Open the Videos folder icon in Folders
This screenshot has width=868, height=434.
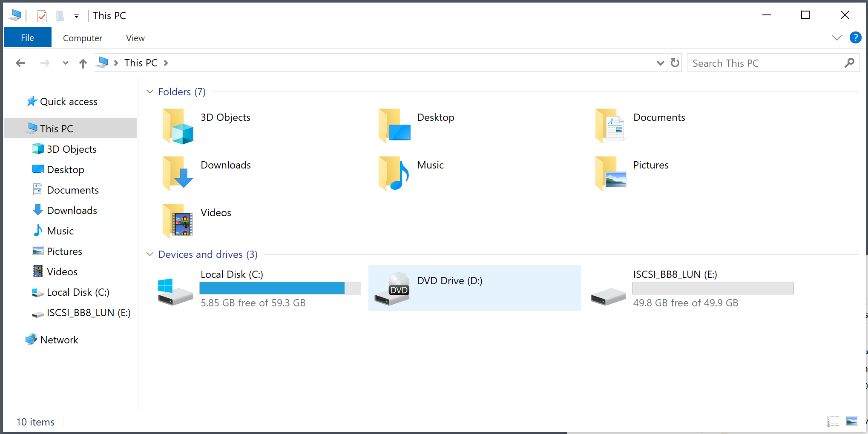coord(178,221)
